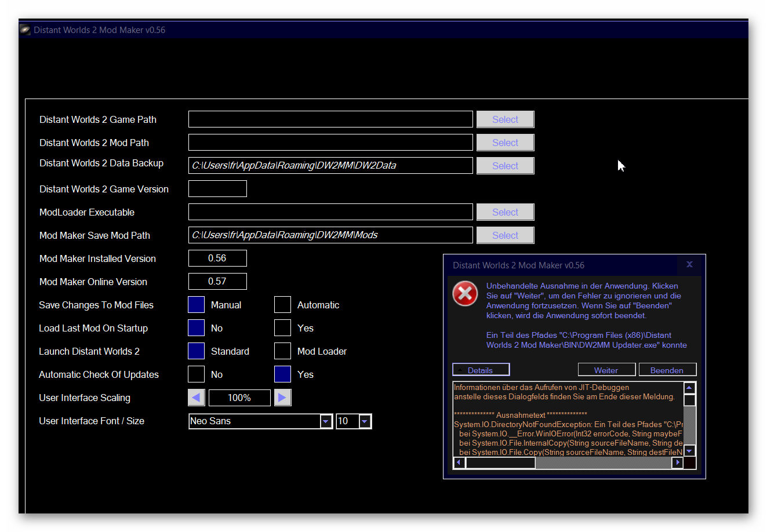Click the horizontal scrollbar thumb in details
Viewport: 767px width, 532px height.
point(500,462)
